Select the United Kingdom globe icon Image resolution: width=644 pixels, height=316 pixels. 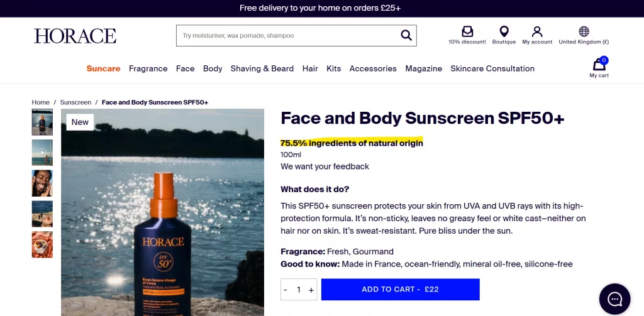click(x=584, y=31)
